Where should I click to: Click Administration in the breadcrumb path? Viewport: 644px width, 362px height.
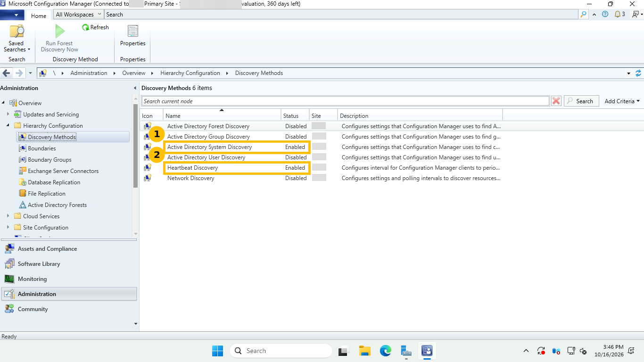pos(89,73)
